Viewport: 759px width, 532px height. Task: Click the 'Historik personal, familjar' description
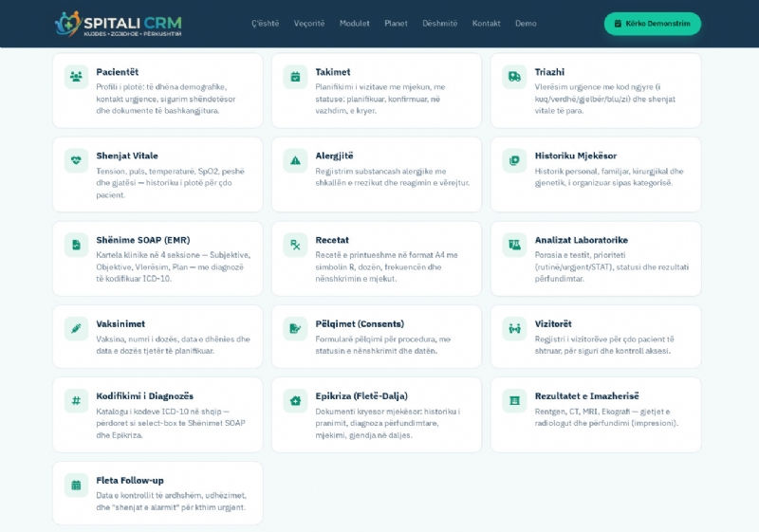(x=609, y=177)
